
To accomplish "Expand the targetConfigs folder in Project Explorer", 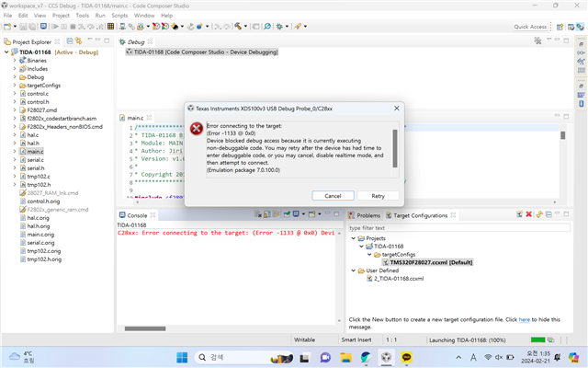I will click(15, 86).
